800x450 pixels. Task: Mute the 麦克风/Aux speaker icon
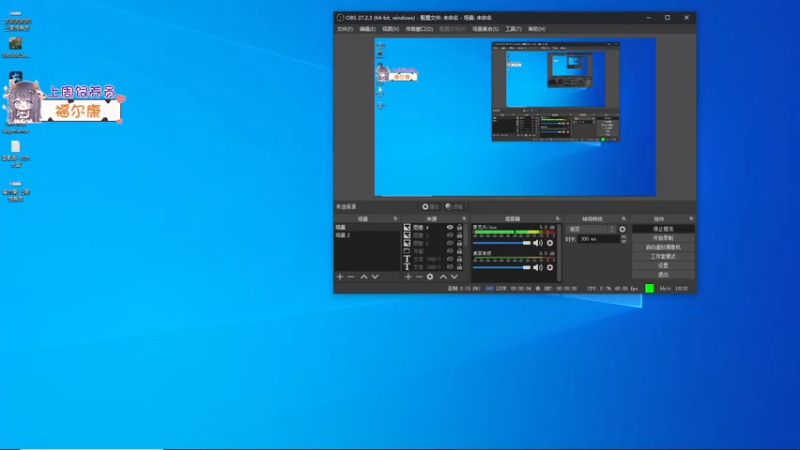click(538, 243)
